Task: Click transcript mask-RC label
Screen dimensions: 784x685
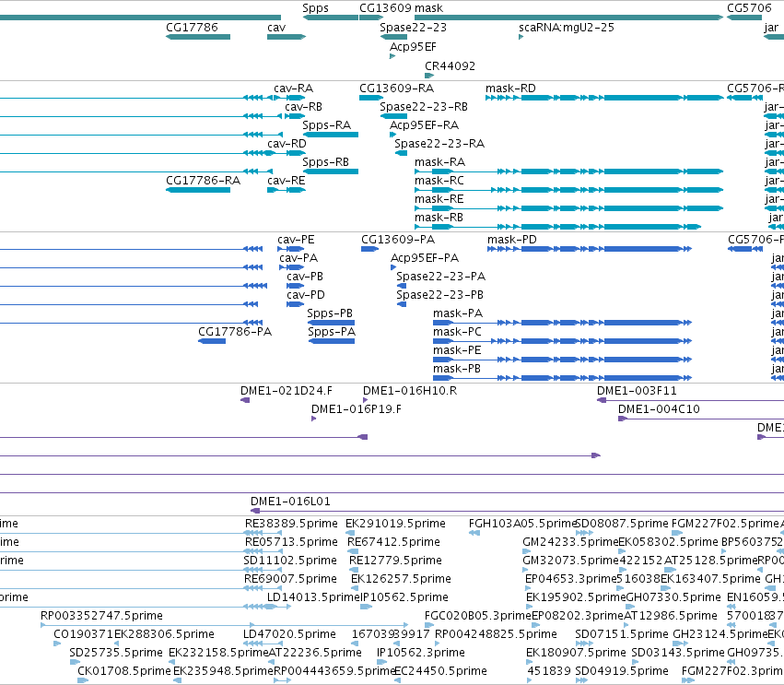Action: point(439,181)
